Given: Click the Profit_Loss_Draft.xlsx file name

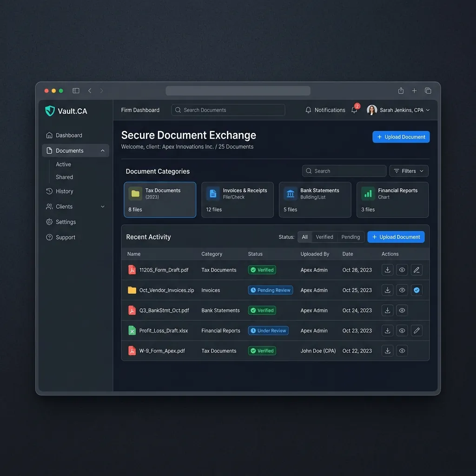Looking at the screenshot, I should point(163,331).
